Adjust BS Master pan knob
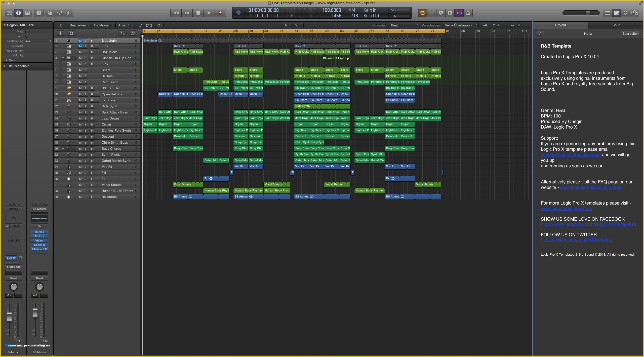Image resolution: width=644 pixels, height=357 pixels. (x=39, y=287)
